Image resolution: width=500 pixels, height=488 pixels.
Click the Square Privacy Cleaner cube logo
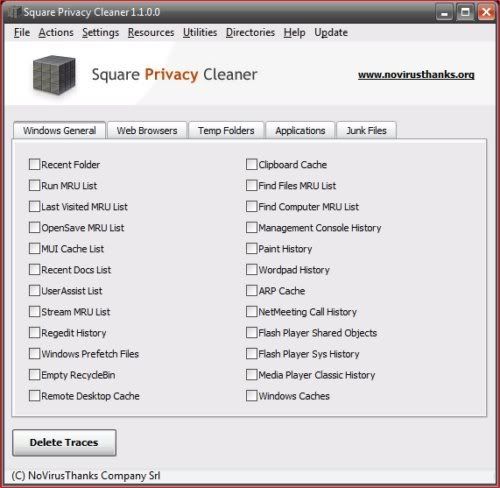point(54,75)
